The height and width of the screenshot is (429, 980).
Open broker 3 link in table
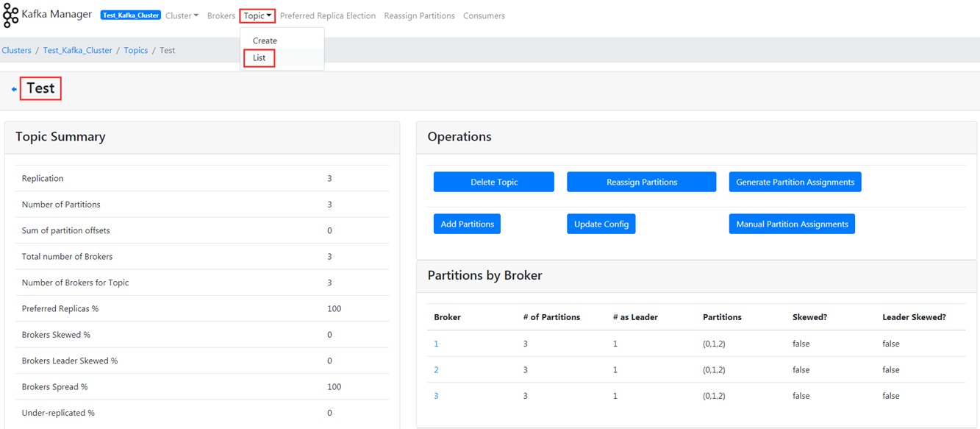pos(436,396)
